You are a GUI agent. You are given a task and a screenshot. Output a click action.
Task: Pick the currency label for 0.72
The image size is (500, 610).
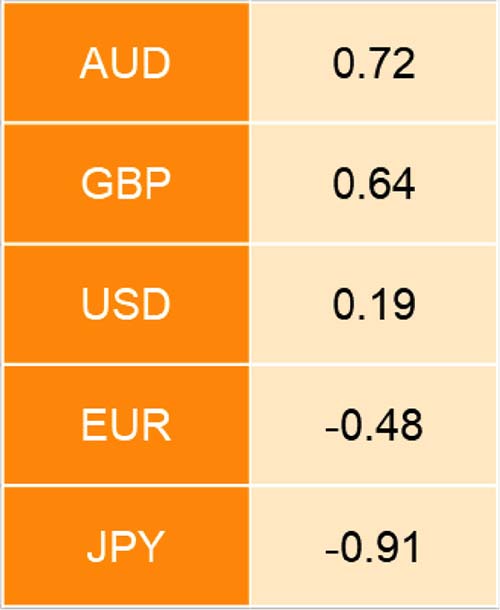(x=126, y=62)
